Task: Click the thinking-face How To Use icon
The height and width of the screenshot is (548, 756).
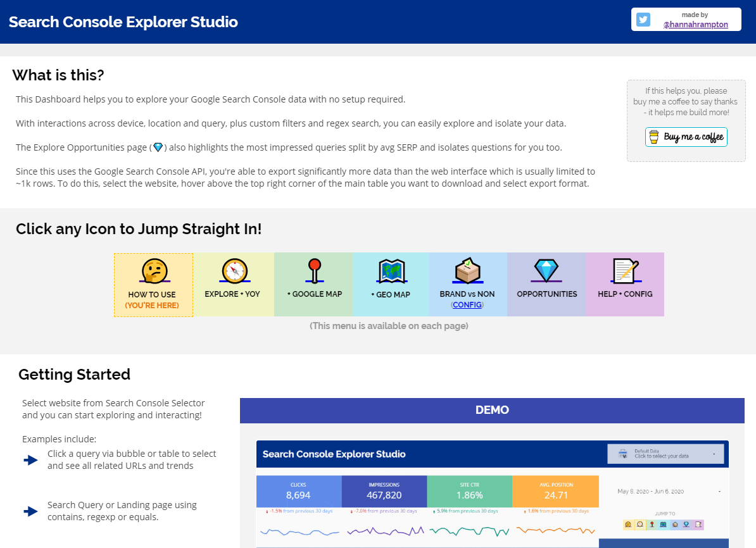Action: click(x=154, y=270)
